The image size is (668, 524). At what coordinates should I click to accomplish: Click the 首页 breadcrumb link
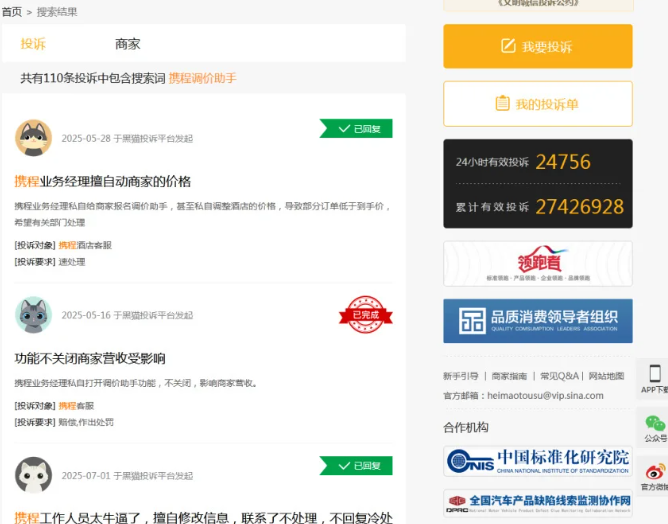[12, 12]
